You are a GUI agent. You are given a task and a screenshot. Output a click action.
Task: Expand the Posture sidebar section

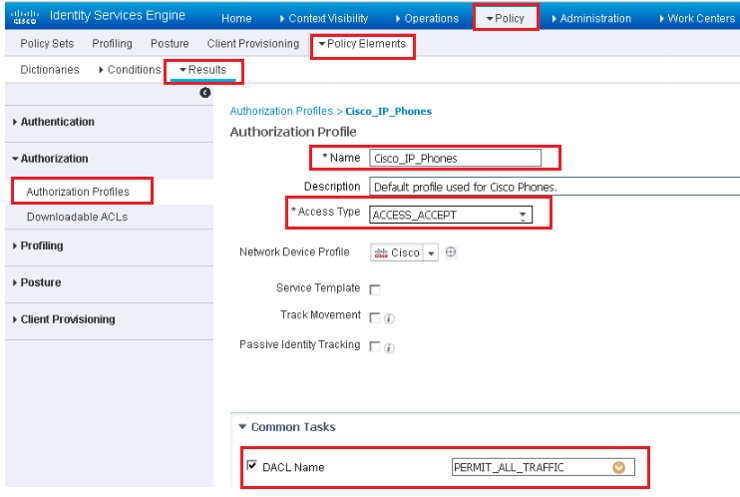[x=37, y=283]
